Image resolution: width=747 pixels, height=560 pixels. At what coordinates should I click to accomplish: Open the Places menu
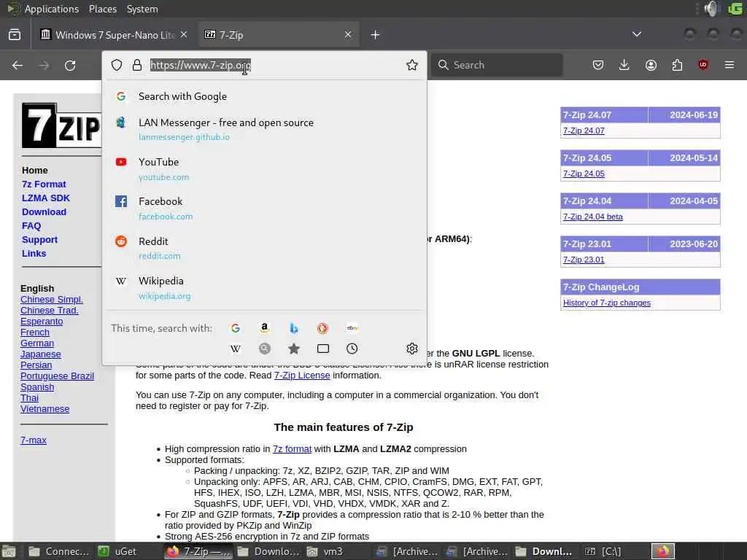pos(102,9)
